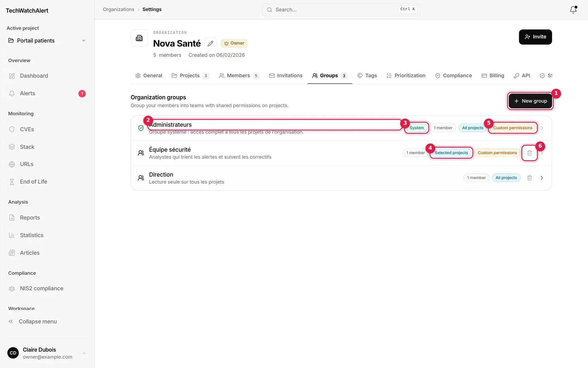Expand the Claire Dubois user menu
This screenshot has width=588, height=368.
click(x=47, y=353)
